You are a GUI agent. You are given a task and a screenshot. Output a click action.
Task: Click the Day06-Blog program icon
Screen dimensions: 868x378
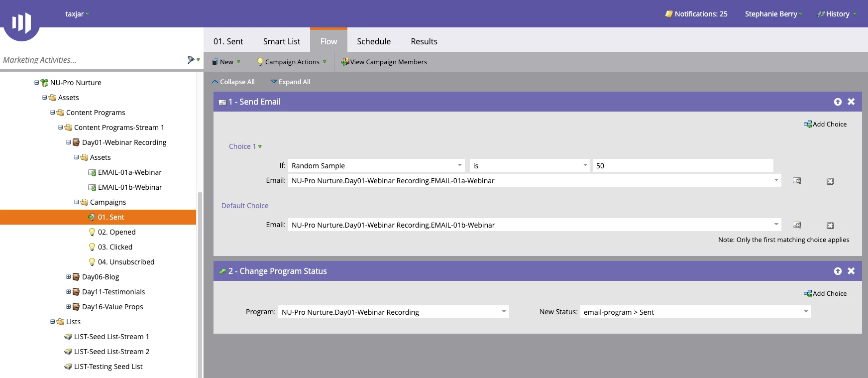pos(76,277)
